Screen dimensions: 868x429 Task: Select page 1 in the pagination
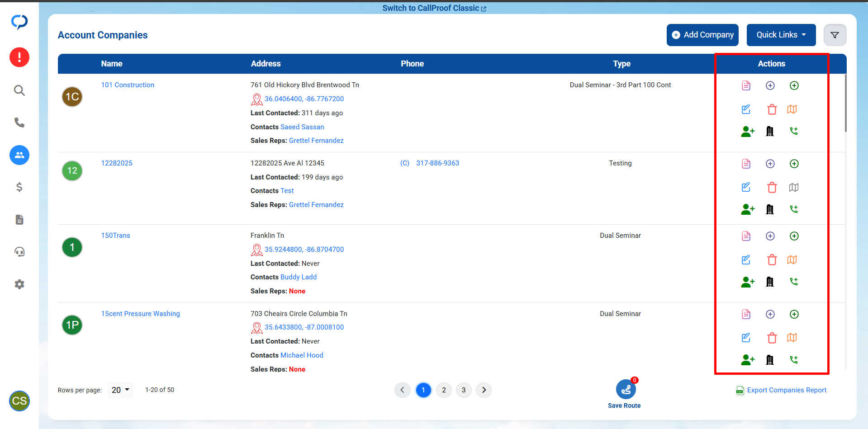click(x=423, y=390)
